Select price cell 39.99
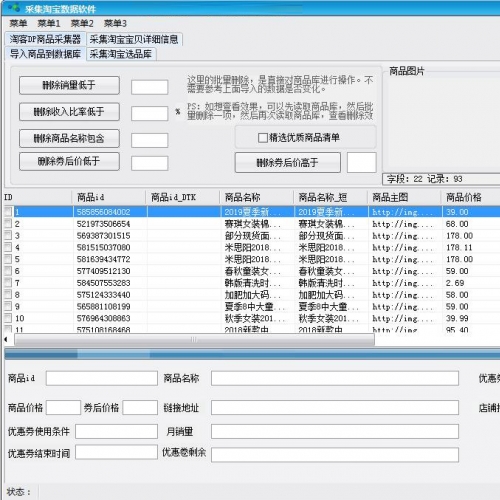 [x=457, y=318]
